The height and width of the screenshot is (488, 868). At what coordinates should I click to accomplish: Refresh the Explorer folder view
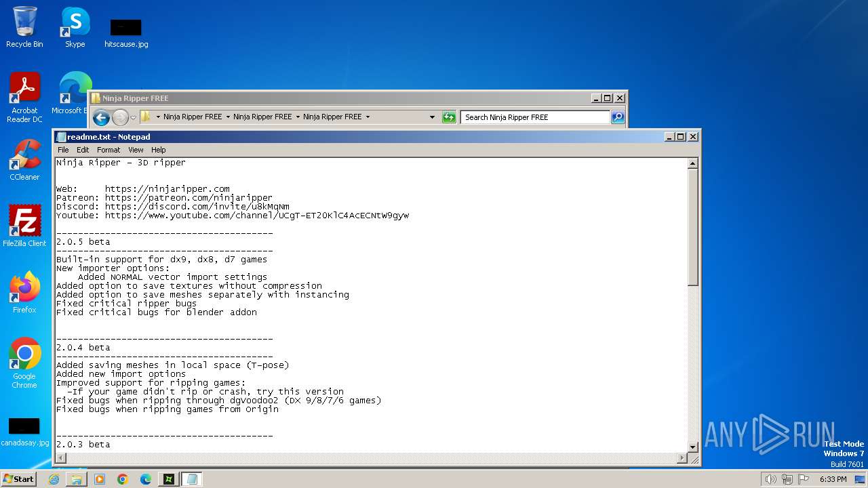[449, 117]
